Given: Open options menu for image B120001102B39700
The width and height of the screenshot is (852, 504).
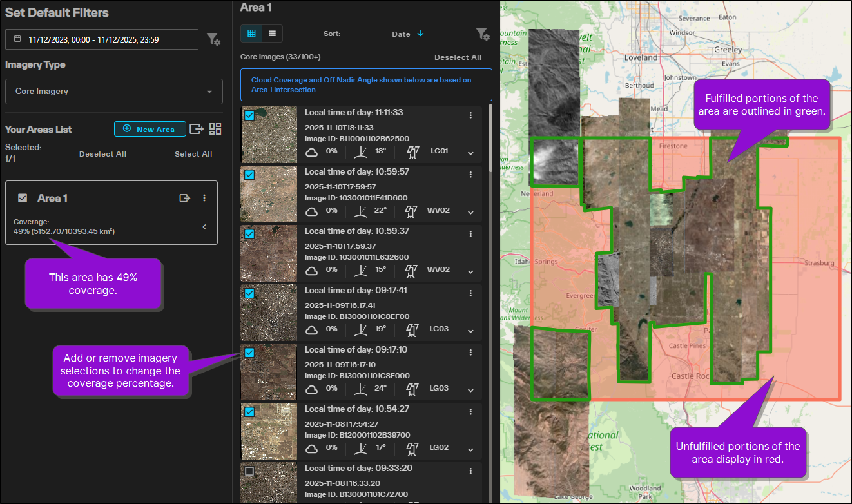Looking at the screenshot, I should coord(470,412).
